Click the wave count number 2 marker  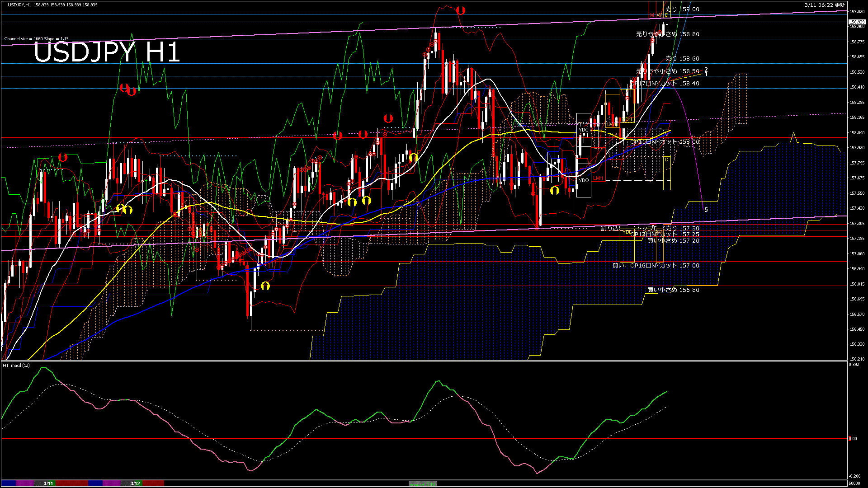[x=706, y=70]
